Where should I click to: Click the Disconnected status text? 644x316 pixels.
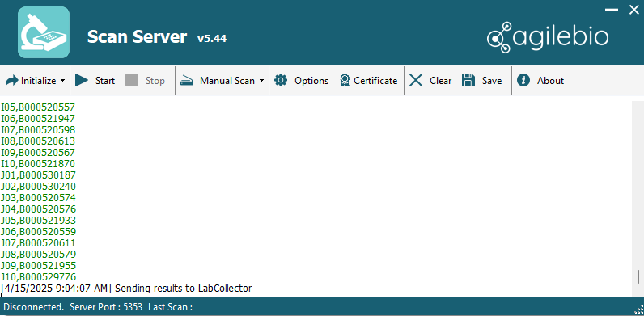coord(34,306)
